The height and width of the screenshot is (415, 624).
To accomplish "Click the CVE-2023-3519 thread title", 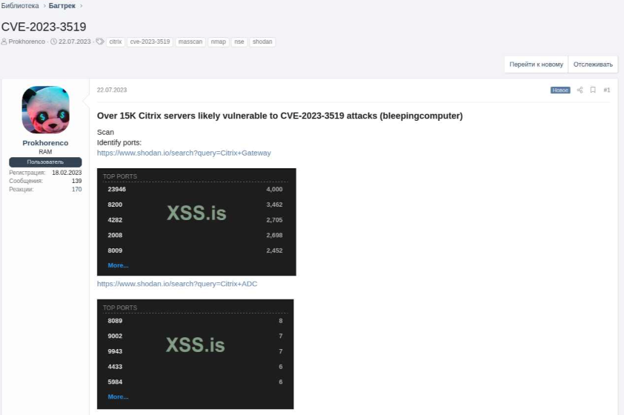I will (44, 27).
